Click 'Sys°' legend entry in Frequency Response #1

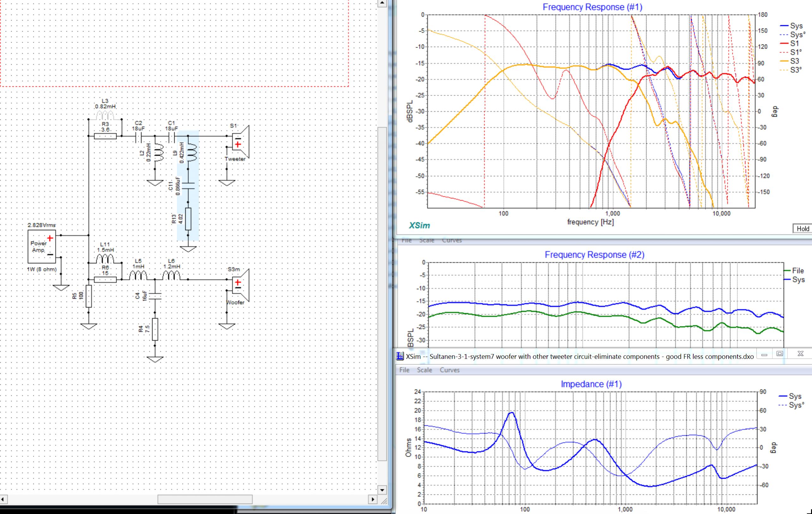792,35
